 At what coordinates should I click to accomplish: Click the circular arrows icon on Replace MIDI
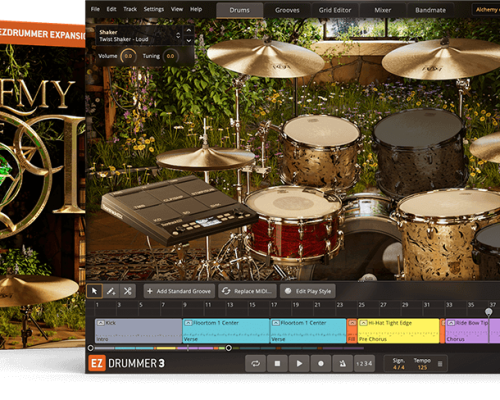(x=226, y=291)
